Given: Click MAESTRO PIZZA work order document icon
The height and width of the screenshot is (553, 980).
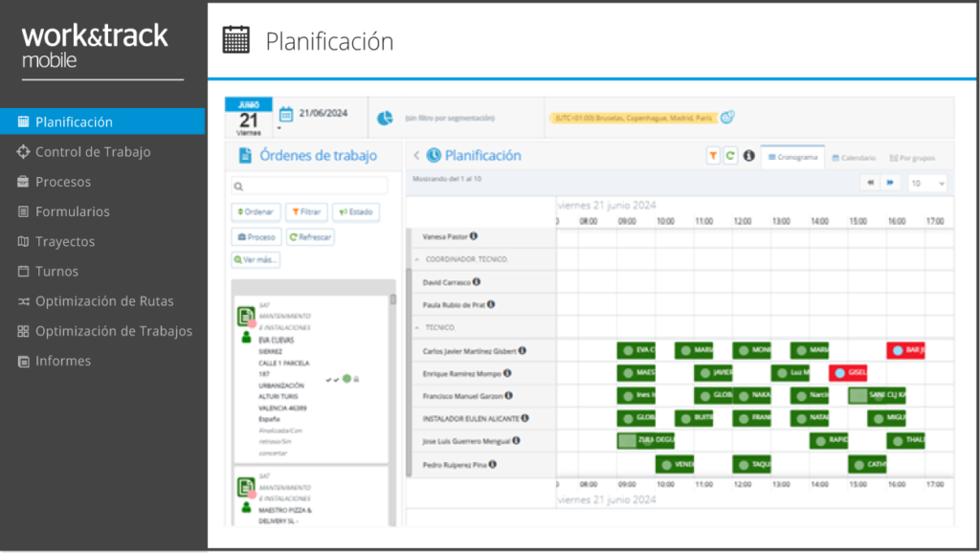Looking at the screenshot, I should [x=246, y=487].
